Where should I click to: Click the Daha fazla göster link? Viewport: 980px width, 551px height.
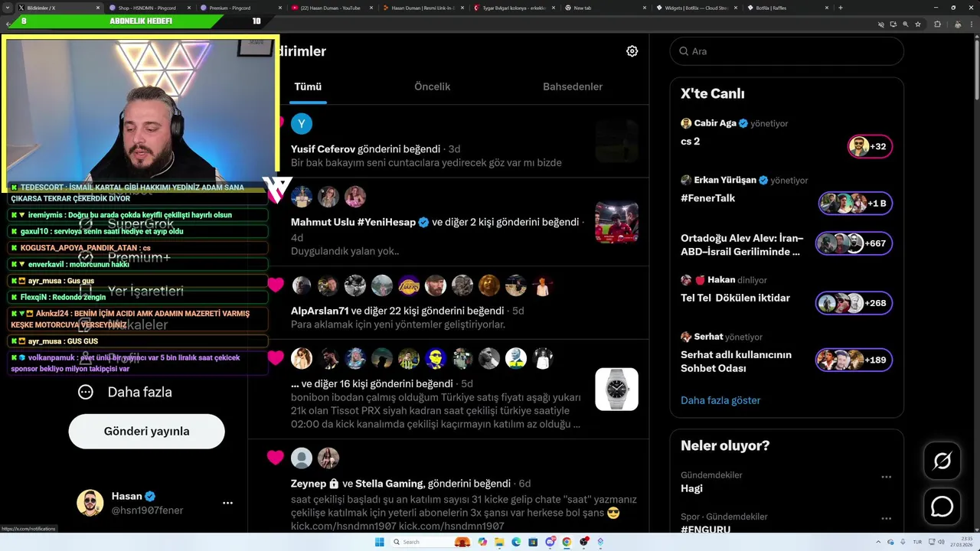tap(720, 400)
